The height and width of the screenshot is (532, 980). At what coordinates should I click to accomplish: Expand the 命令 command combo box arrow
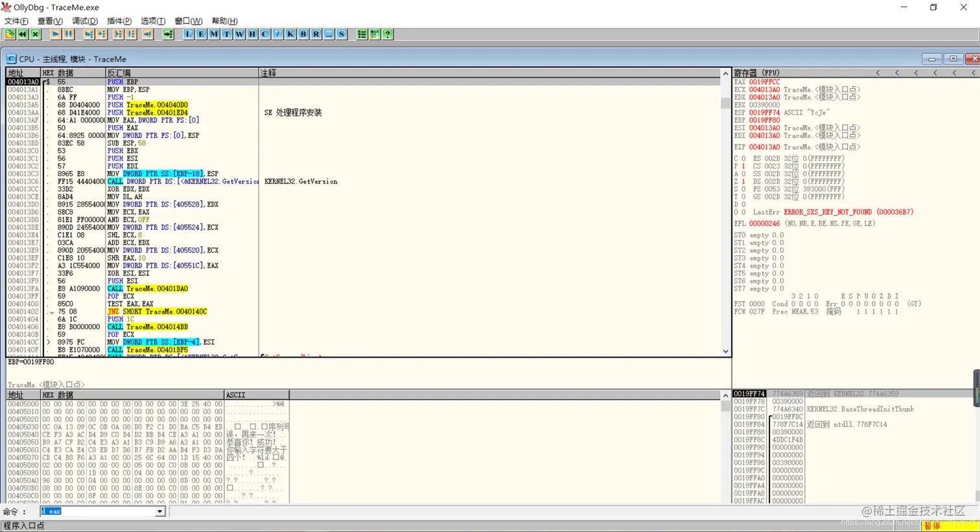tap(160, 511)
